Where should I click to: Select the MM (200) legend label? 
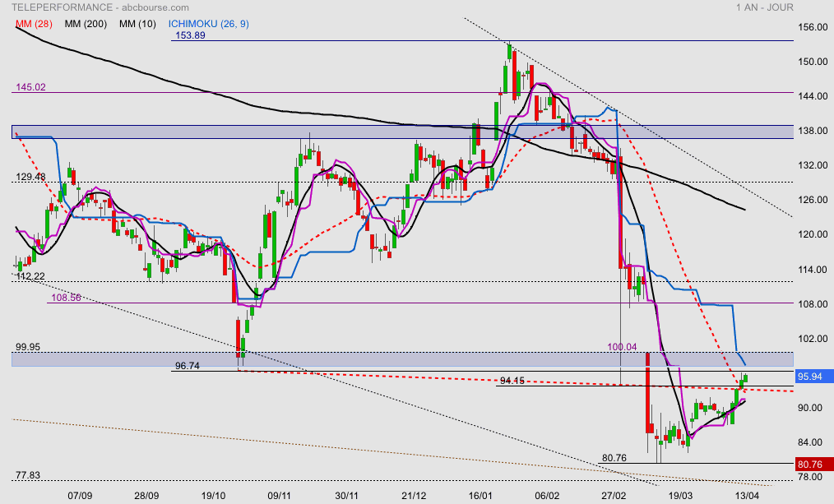pyautogui.click(x=86, y=24)
